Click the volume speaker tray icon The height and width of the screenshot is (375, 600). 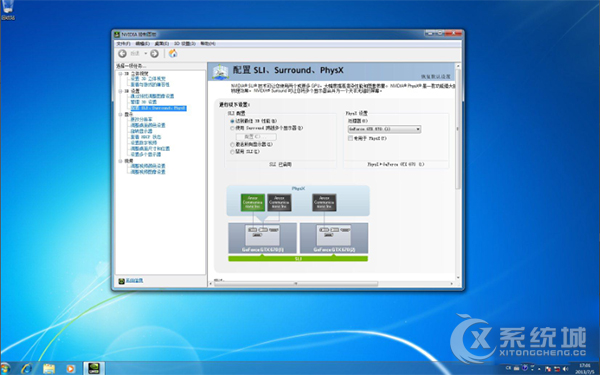coord(565,369)
